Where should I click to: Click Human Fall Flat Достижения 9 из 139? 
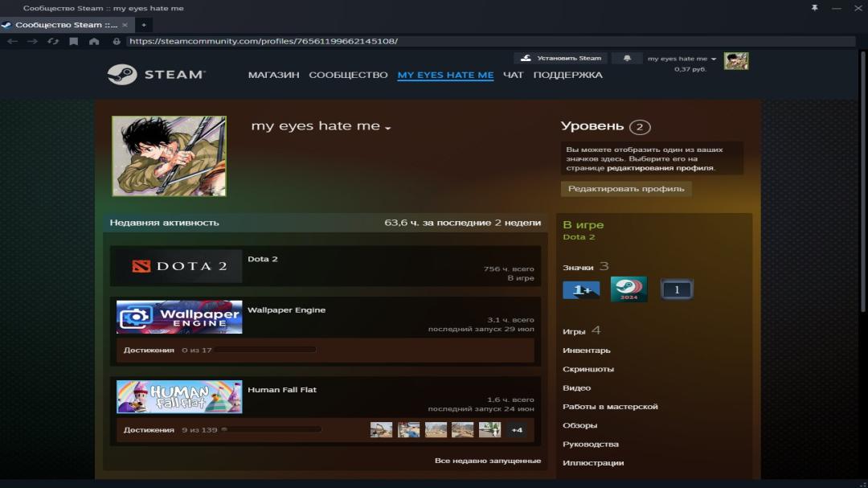coord(170,430)
